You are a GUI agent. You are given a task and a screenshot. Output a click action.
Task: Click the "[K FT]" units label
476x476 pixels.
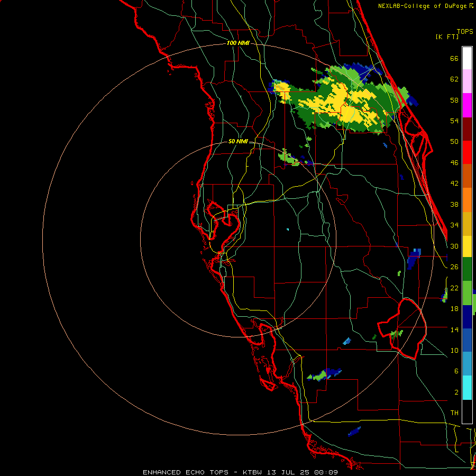click(x=447, y=36)
